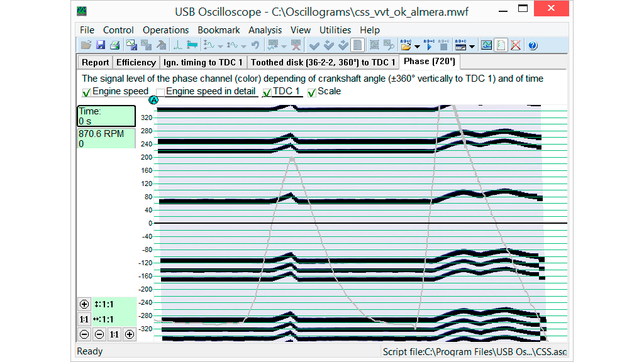This screenshot has width=644, height=362.
Task: Click the blue floppy disk save icon
Action: 101,45
